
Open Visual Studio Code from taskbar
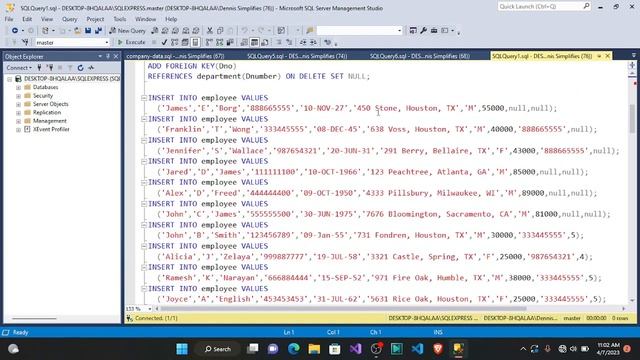click(417, 349)
